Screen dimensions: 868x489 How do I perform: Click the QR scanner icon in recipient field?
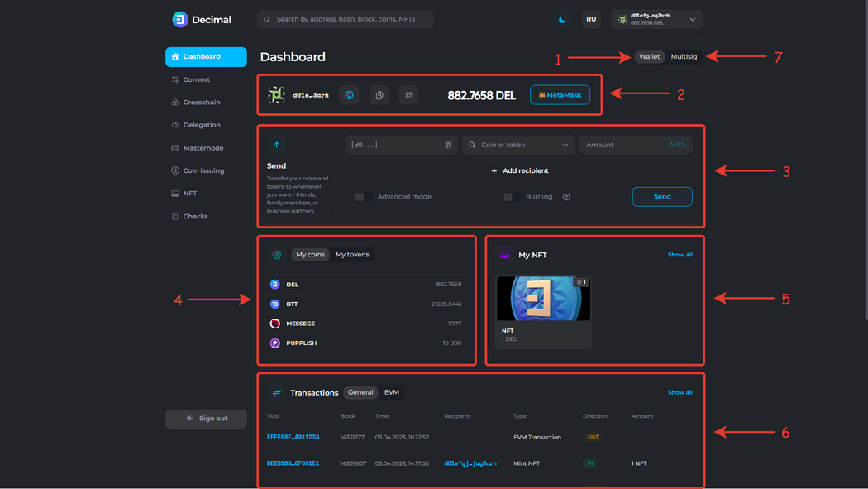click(x=446, y=144)
